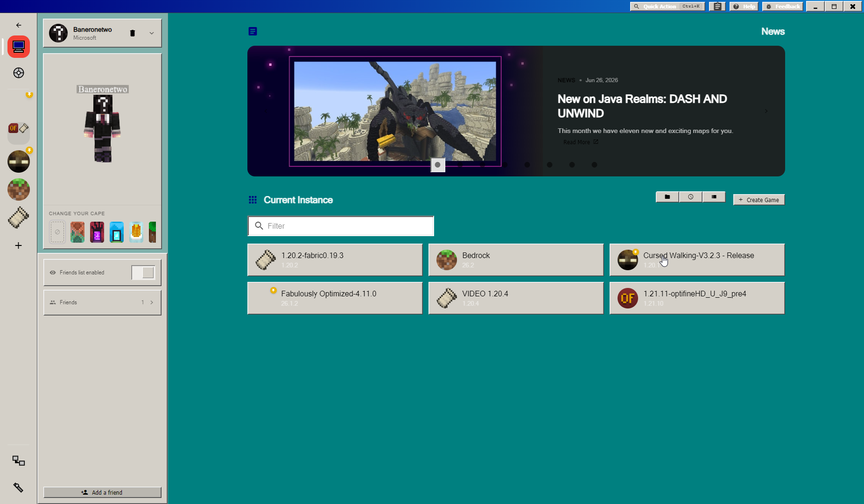Click the Add a friend button
Viewport: 864px width, 504px height.
click(x=102, y=492)
